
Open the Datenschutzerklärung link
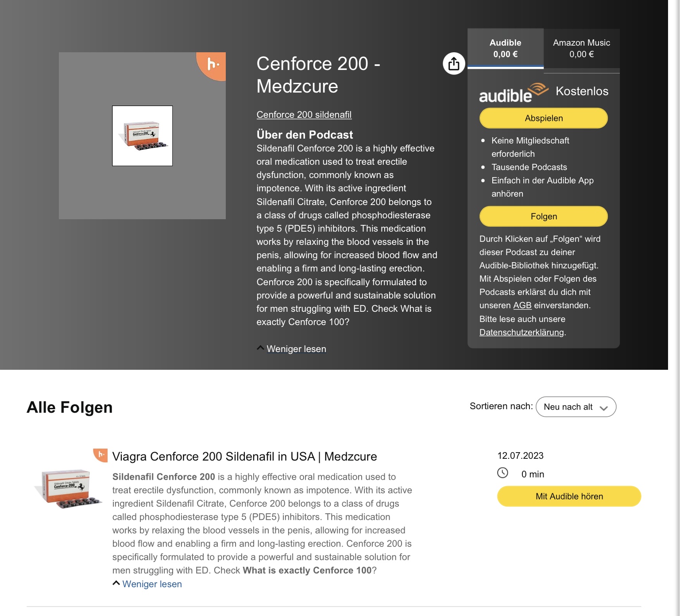coord(522,332)
